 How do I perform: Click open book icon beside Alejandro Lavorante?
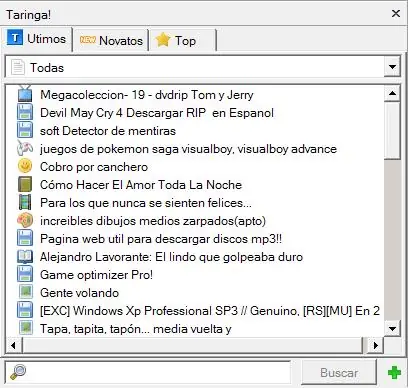pos(25,256)
